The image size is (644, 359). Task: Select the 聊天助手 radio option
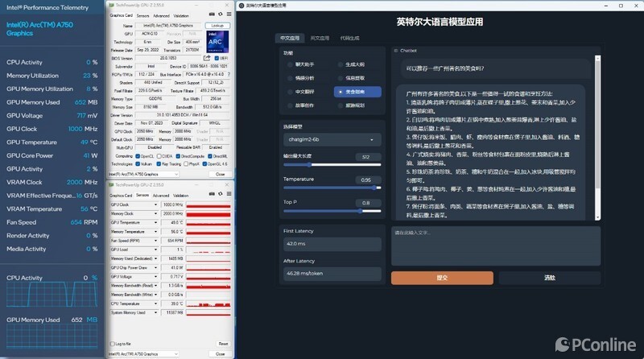pyautogui.click(x=290, y=64)
